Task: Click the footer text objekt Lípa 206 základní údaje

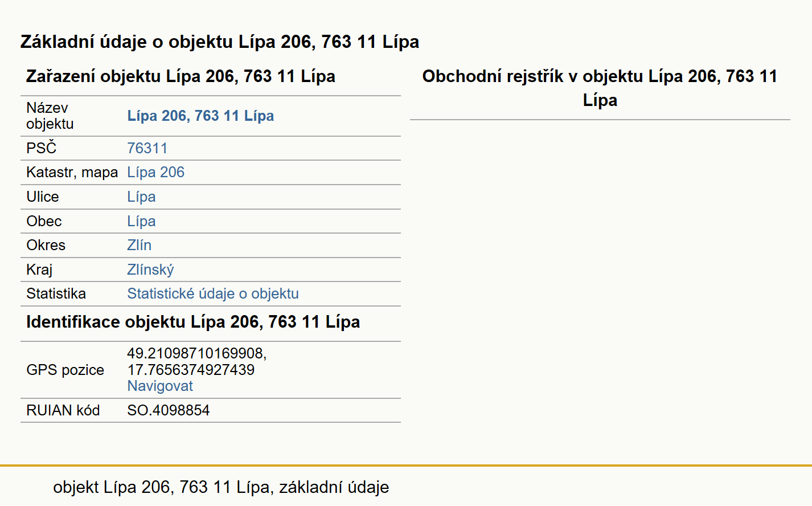Action: (221, 487)
